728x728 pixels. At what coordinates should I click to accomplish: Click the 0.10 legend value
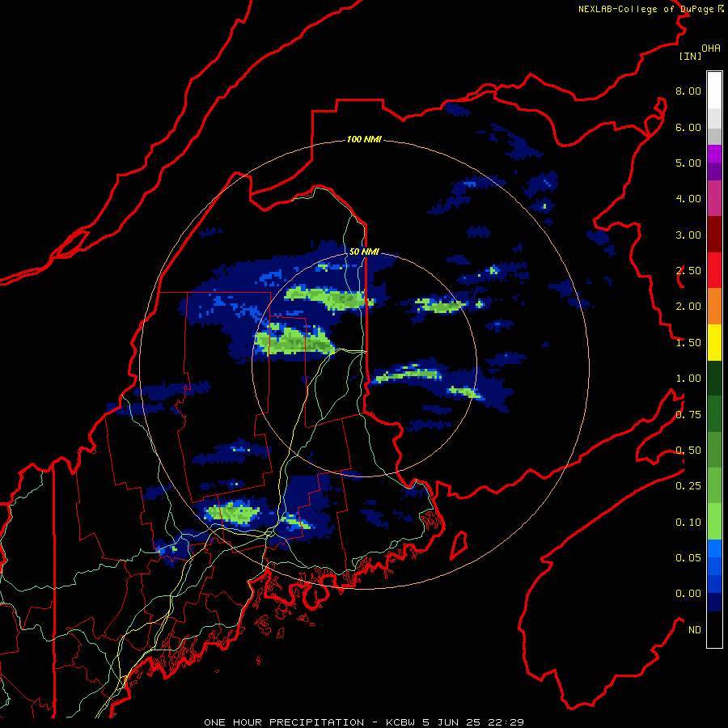(x=688, y=523)
